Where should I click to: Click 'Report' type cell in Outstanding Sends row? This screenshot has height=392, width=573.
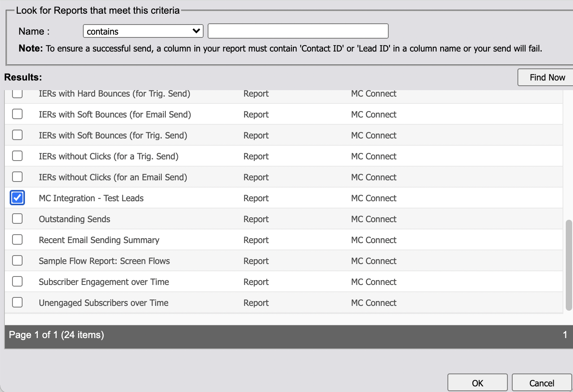(x=256, y=219)
